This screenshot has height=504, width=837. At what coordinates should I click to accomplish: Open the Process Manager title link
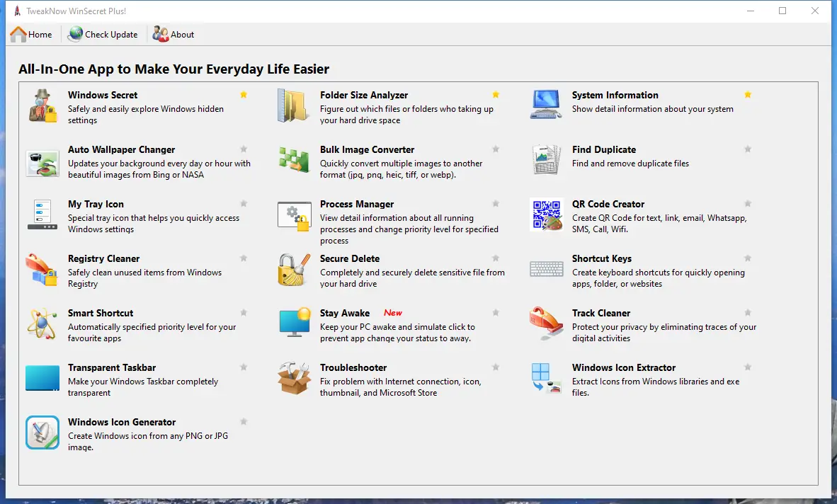tap(357, 204)
